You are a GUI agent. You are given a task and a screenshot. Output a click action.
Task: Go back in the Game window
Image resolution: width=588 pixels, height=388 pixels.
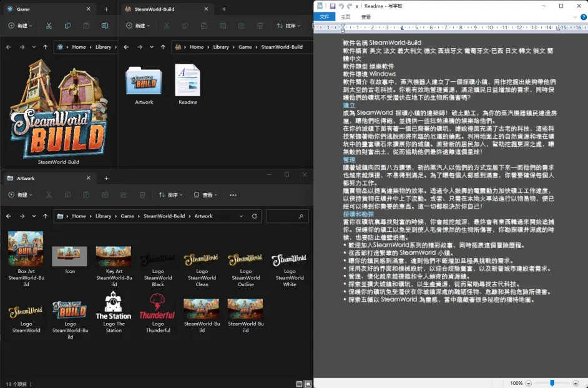point(9,47)
